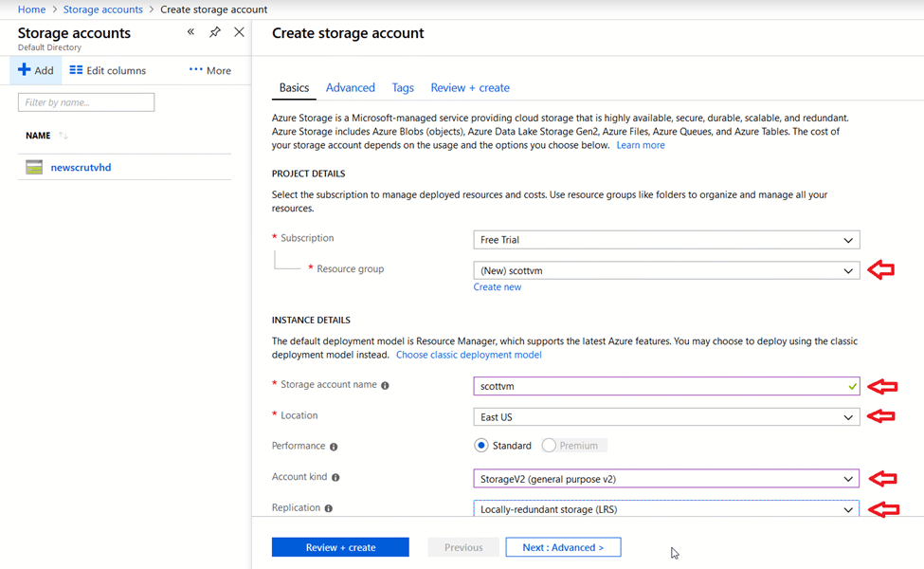Click Create new resource group link
The width and height of the screenshot is (924, 569).
pos(498,287)
